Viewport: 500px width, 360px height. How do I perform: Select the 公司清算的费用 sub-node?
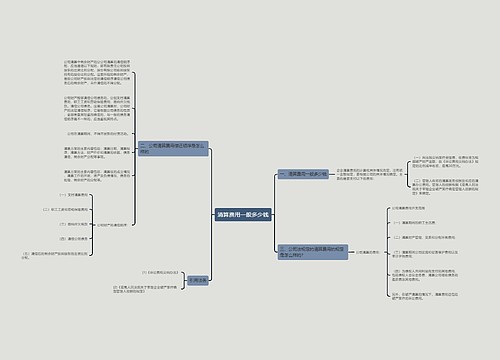[368, 252]
